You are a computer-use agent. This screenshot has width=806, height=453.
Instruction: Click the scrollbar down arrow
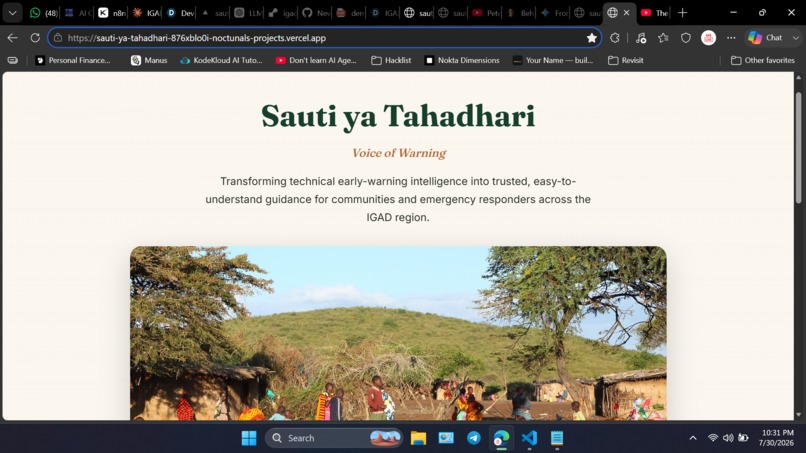tap(798, 414)
